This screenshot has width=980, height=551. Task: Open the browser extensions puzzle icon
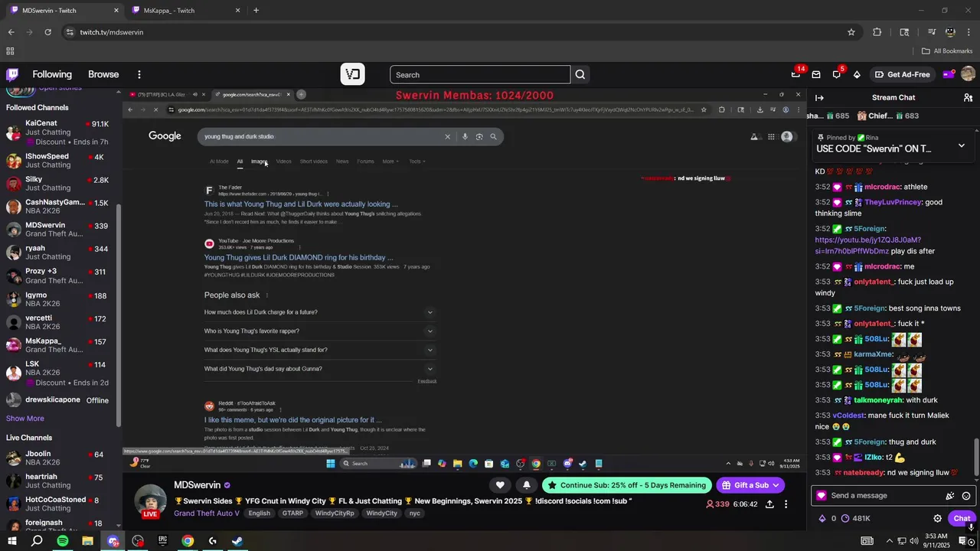(x=877, y=32)
